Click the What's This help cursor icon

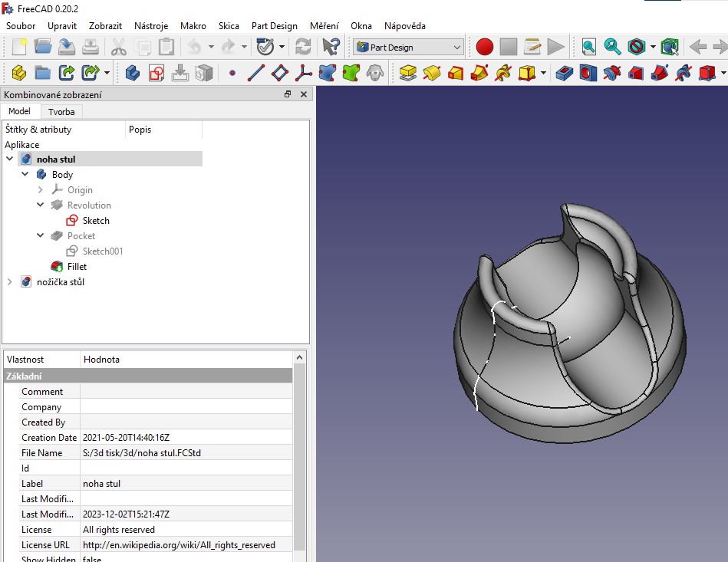pyautogui.click(x=331, y=47)
